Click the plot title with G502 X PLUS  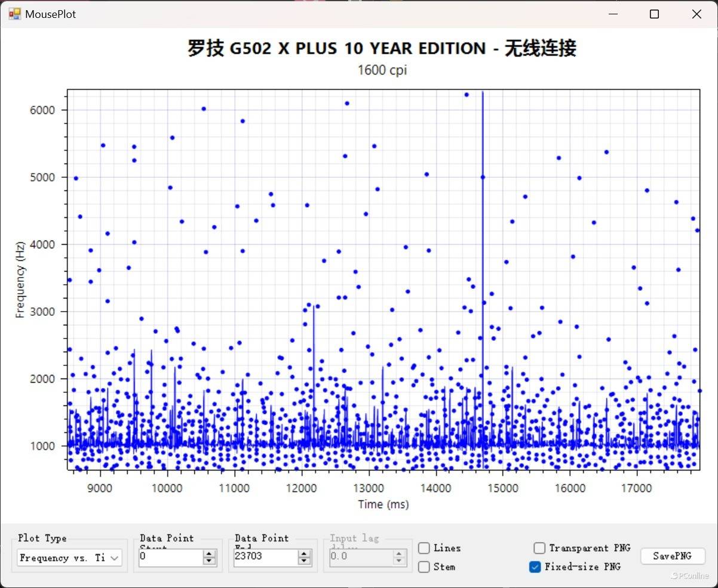click(382, 48)
